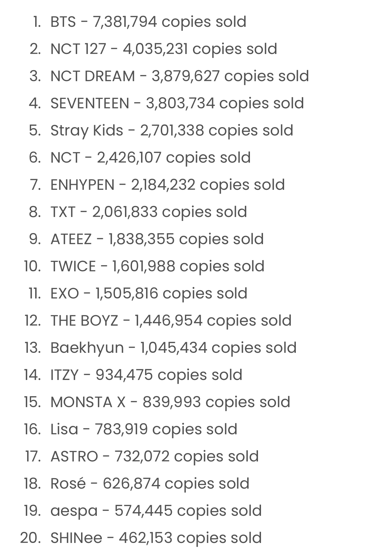The width and height of the screenshot is (392, 551).
Task: Tap the Lisa 783,919 copies entry
Action: [144, 430]
